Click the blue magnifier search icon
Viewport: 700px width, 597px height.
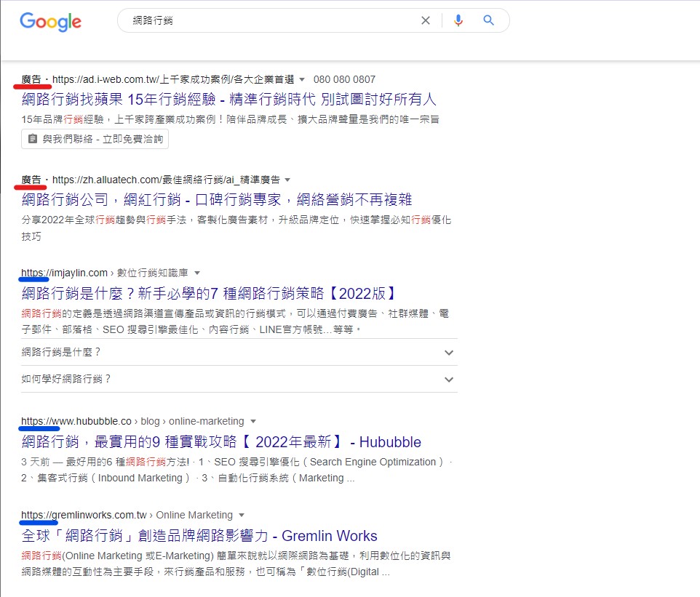click(488, 21)
